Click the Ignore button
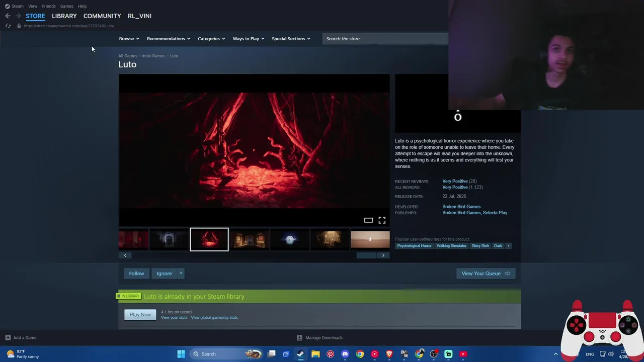Image resolution: width=644 pixels, height=362 pixels. click(x=164, y=274)
